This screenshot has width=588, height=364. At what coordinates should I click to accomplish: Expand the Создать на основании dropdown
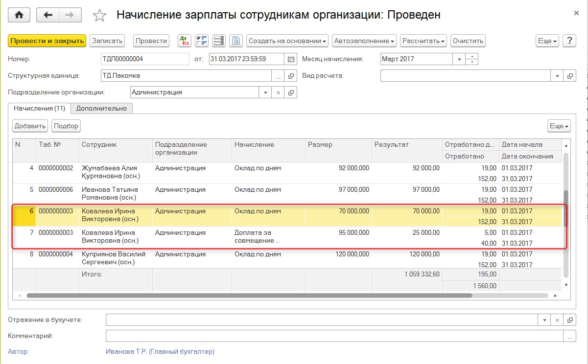point(287,41)
